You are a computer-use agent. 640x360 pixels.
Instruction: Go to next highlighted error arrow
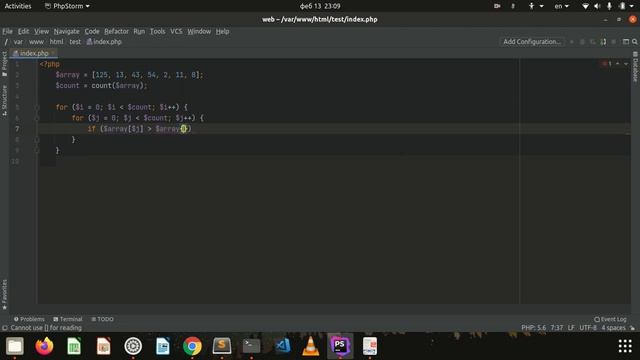coord(626,64)
